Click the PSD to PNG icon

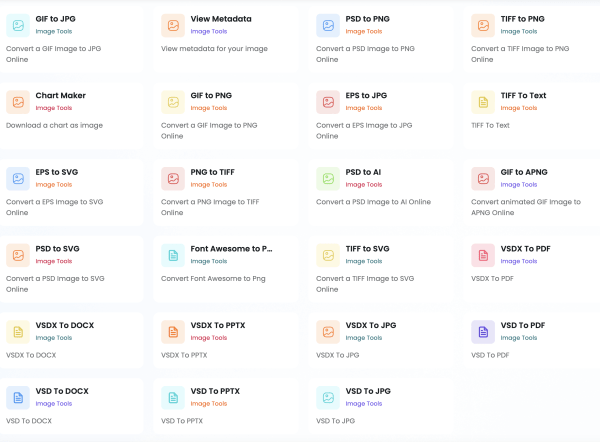click(x=328, y=25)
